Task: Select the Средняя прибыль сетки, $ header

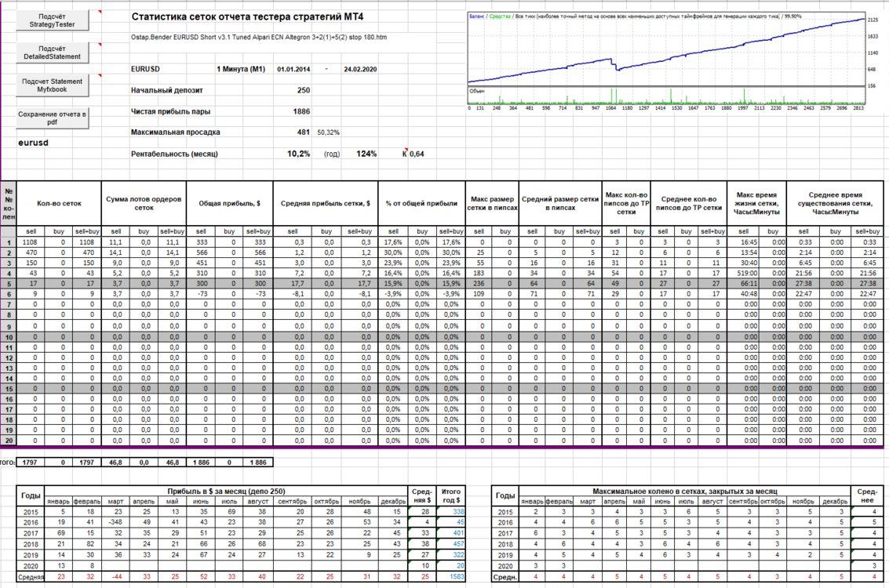Action: (x=326, y=203)
